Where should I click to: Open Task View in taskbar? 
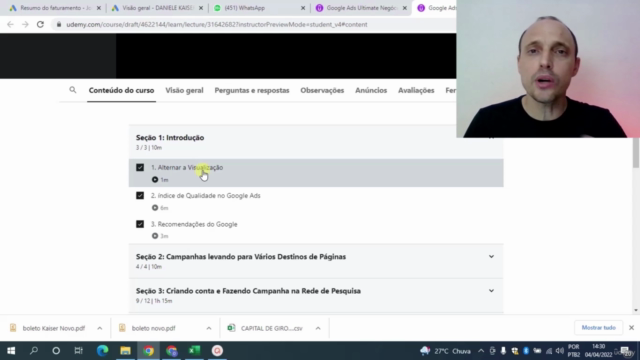point(78,351)
